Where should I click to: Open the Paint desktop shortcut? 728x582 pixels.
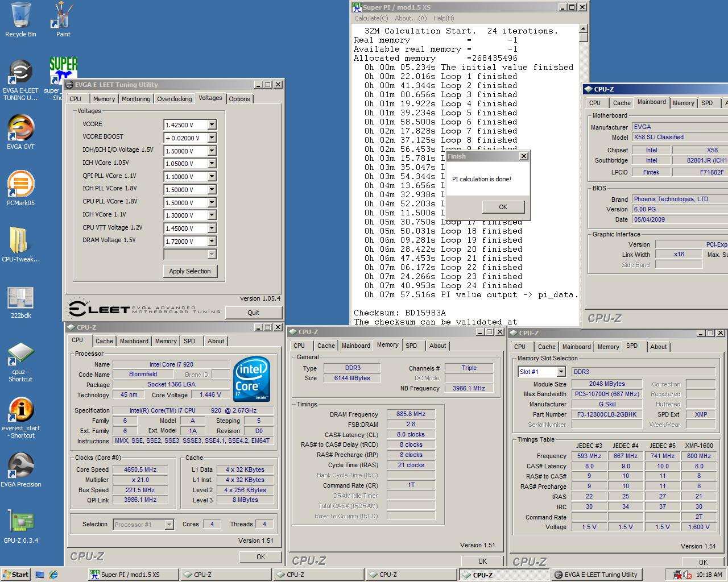tap(63, 20)
